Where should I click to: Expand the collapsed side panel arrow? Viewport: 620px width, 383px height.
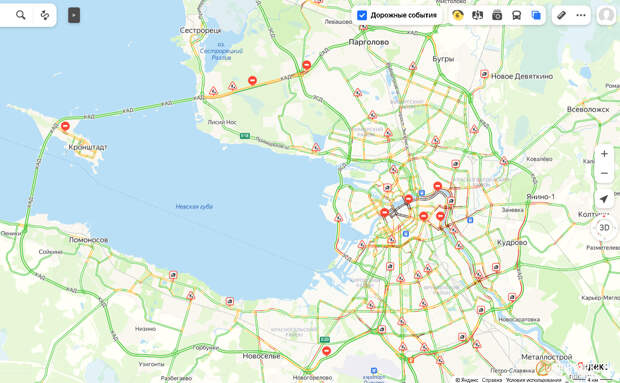click(x=74, y=15)
